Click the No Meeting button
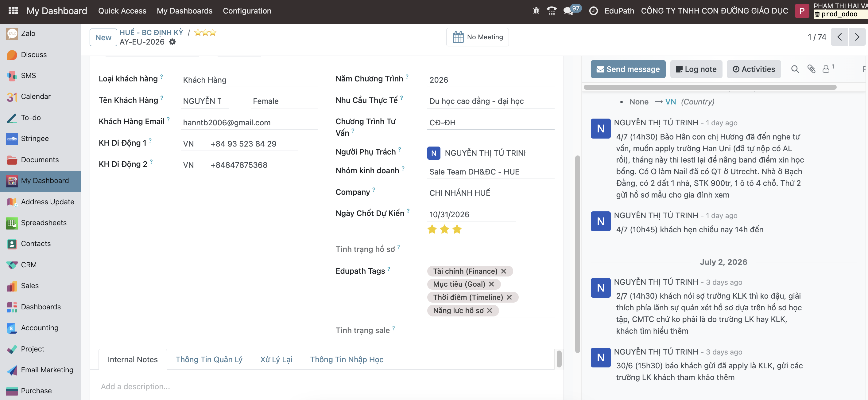 (x=478, y=37)
